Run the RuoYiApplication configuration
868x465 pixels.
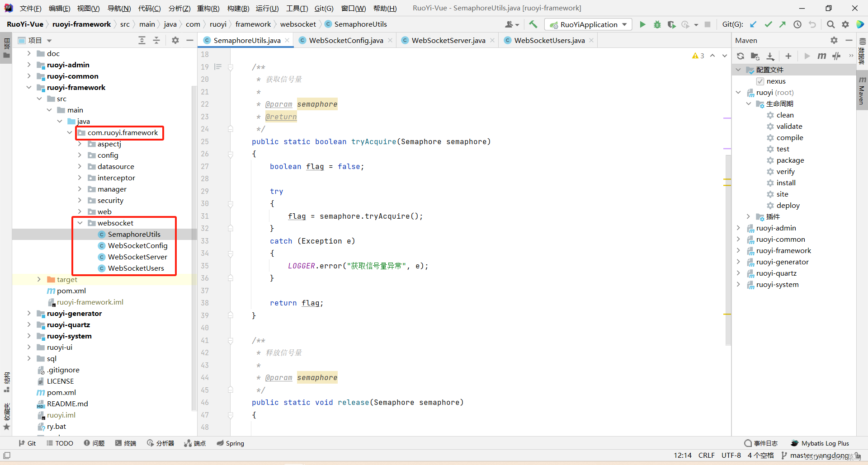coord(642,24)
